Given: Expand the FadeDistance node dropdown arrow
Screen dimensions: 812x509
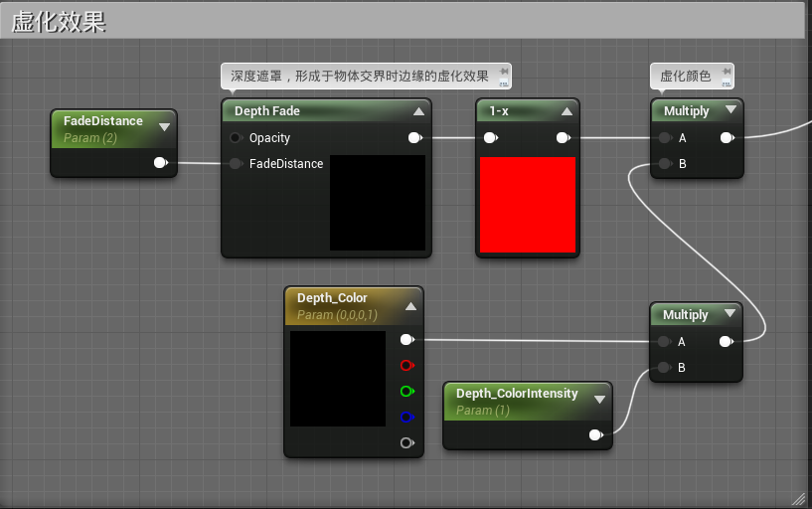Looking at the screenshot, I should click(x=164, y=127).
